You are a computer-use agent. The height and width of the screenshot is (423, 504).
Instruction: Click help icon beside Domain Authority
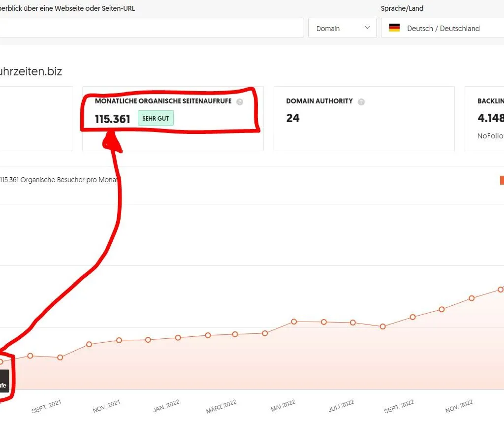[361, 102]
